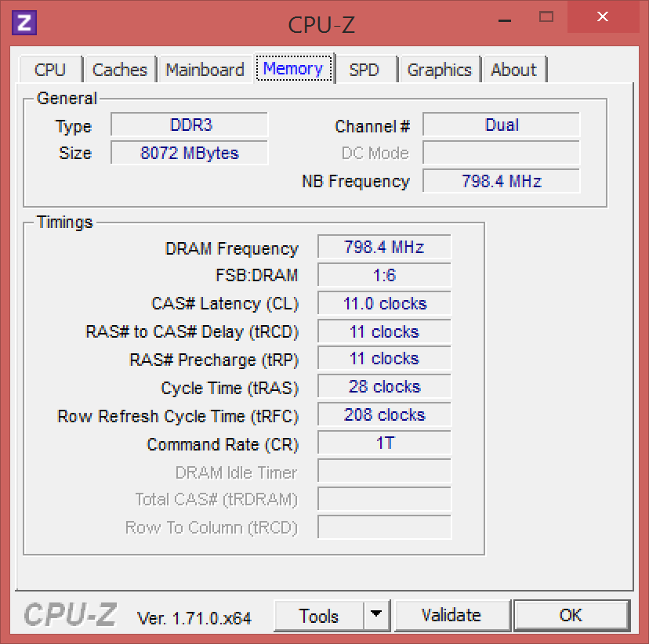Click the CPU-Z window title text
The width and height of the screenshot is (649, 644).
321,25
